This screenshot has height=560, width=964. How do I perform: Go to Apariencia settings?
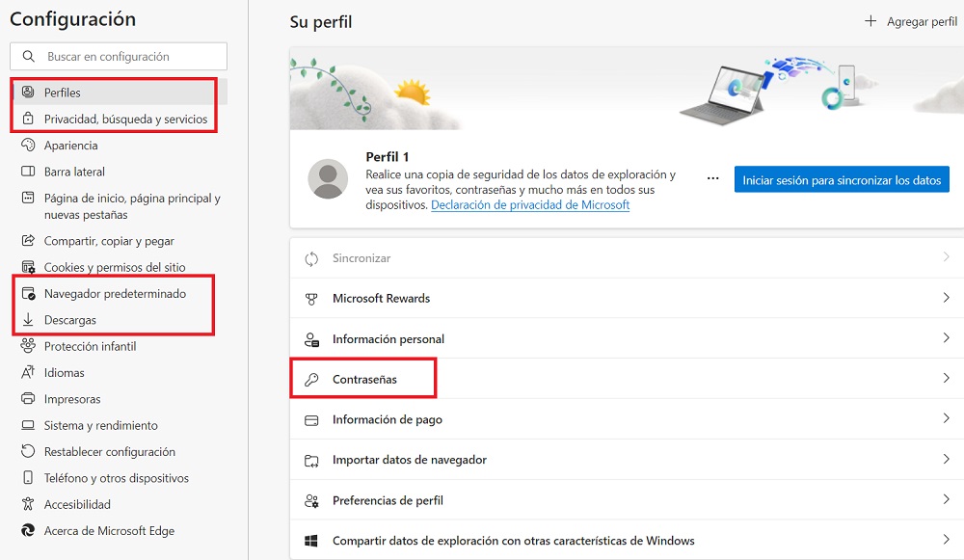pyautogui.click(x=119, y=146)
